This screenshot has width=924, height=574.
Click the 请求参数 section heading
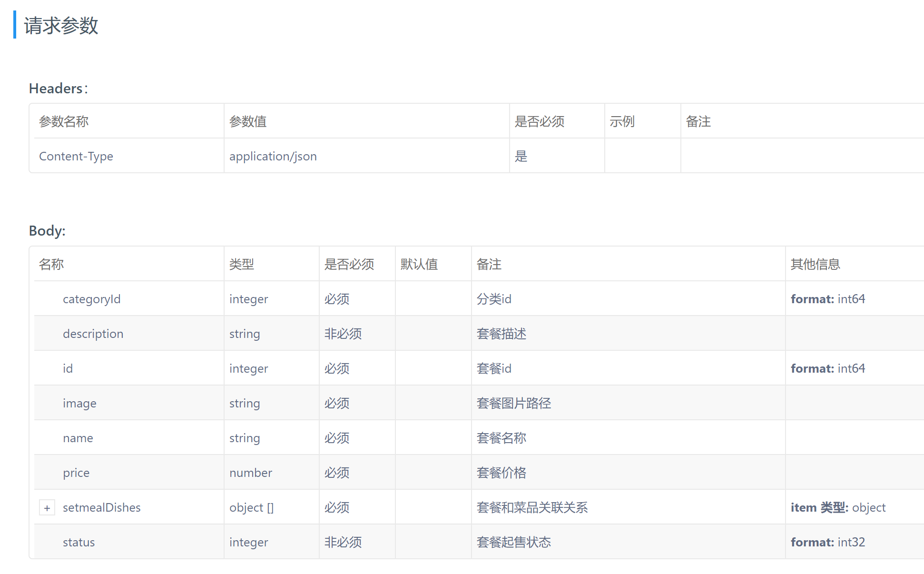(61, 25)
